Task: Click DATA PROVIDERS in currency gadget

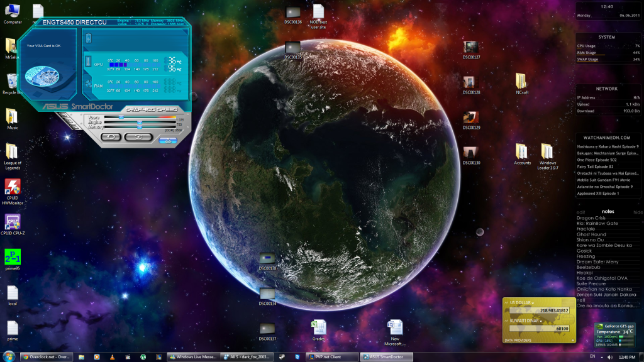Action: pyautogui.click(x=518, y=340)
